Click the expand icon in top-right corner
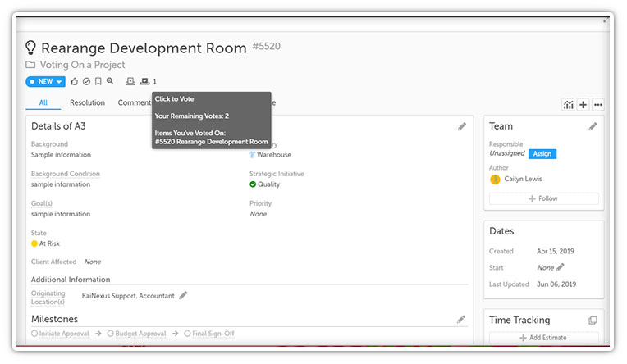Screen dimensions: 627x364 point(606,20)
